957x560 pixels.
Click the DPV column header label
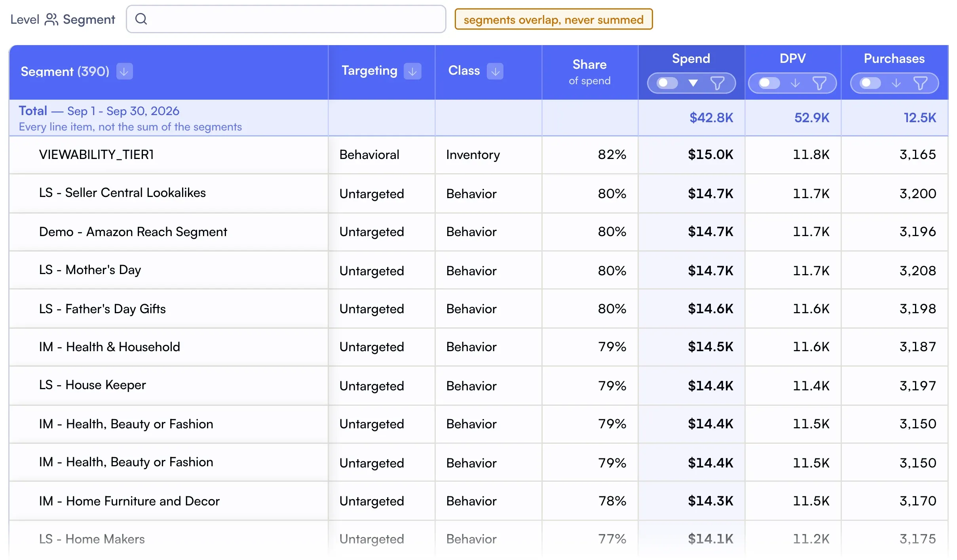click(792, 59)
